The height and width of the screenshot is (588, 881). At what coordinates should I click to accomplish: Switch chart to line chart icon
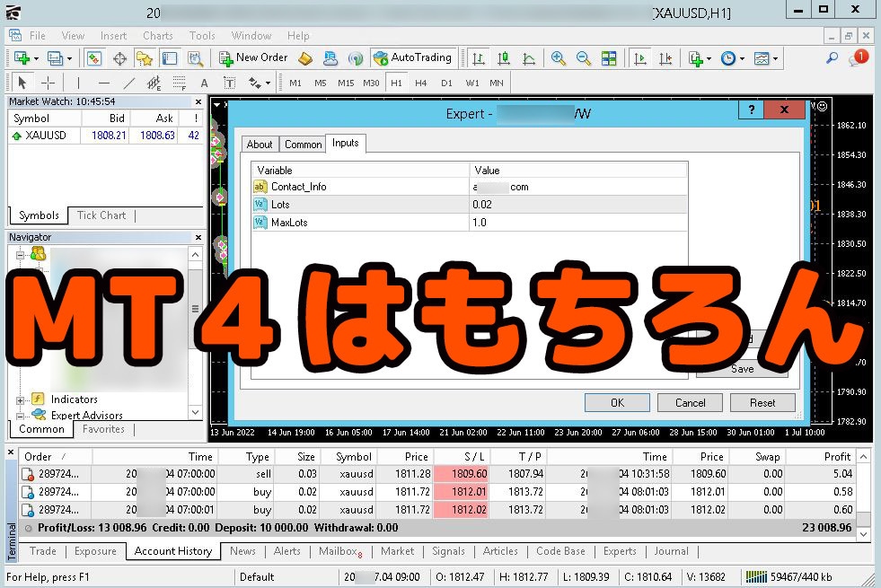pyautogui.click(x=529, y=57)
